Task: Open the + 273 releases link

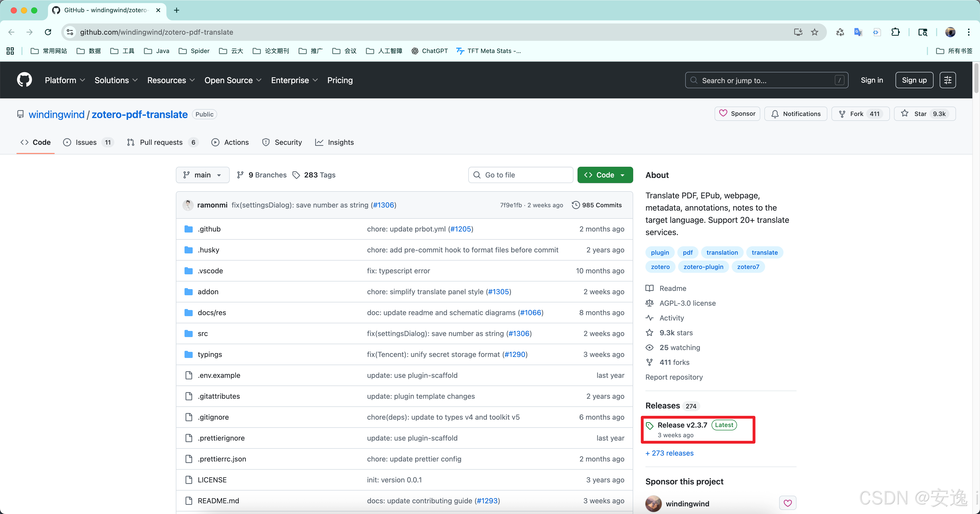Action: (669, 453)
